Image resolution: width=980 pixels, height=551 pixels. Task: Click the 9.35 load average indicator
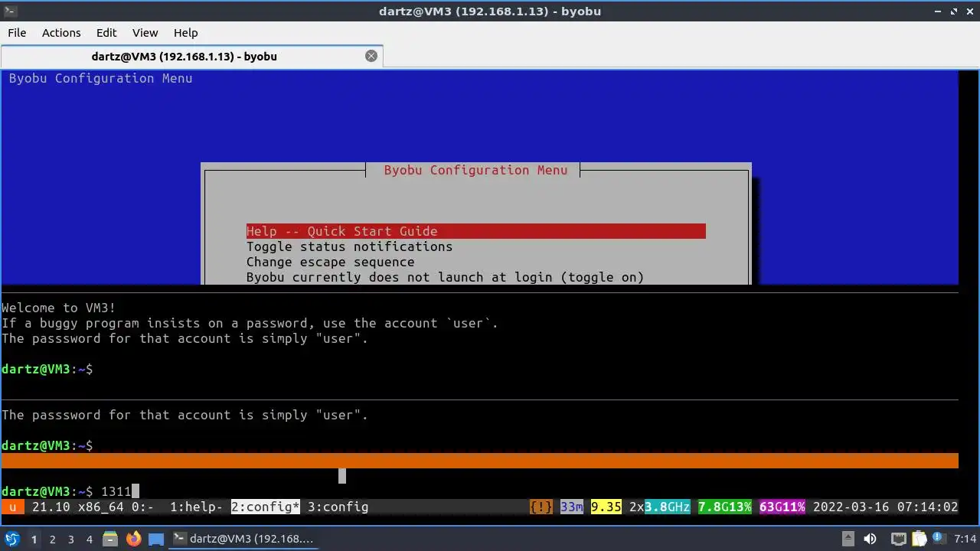[606, 507]
